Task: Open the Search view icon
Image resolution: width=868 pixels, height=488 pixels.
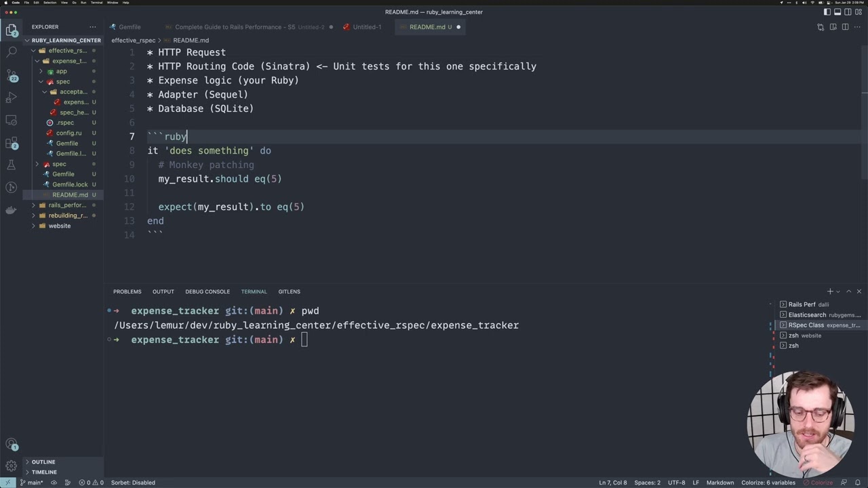Action: click(x=11, y=52)
